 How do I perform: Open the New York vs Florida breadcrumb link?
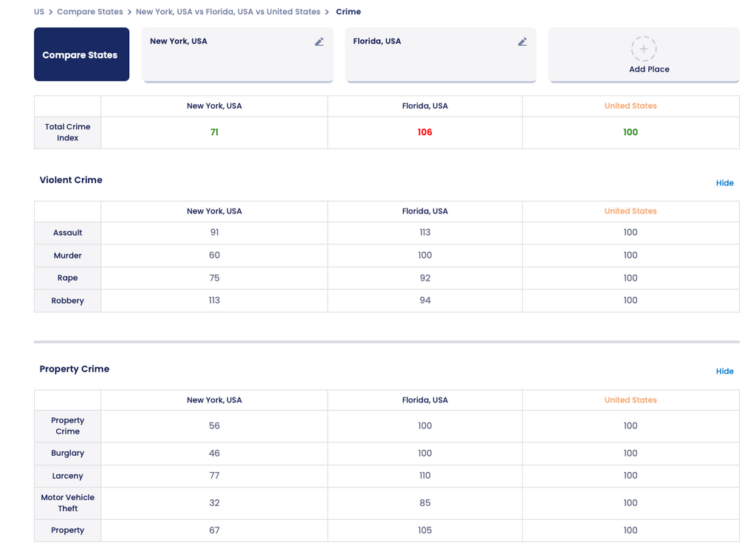(227, 12)
